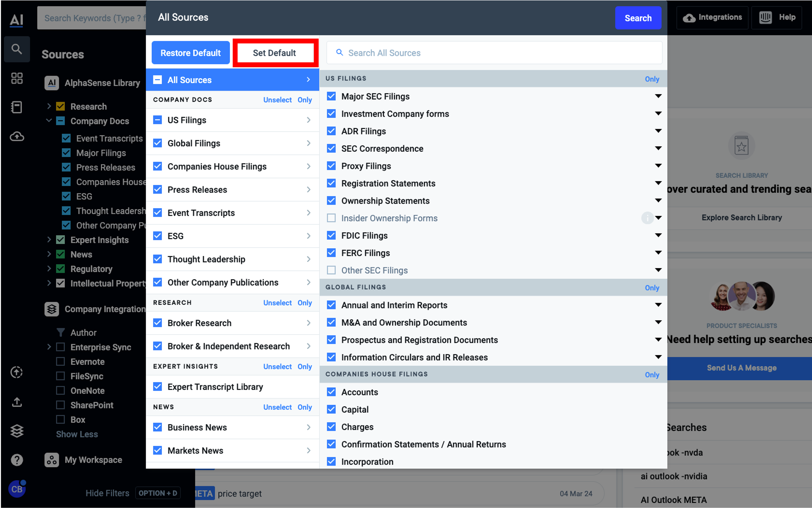Click Explore Search Library link
Image resolution: width=812 pixels, height=508 pixels.
pyautogui.click(x=741, y=218)
